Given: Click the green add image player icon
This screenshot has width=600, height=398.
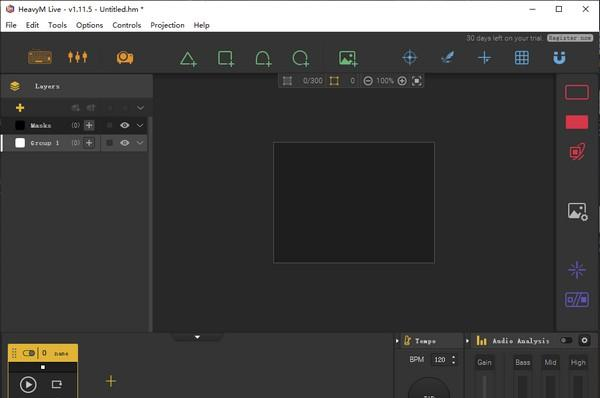Looking at the screenshot, I should pos(348,59).
